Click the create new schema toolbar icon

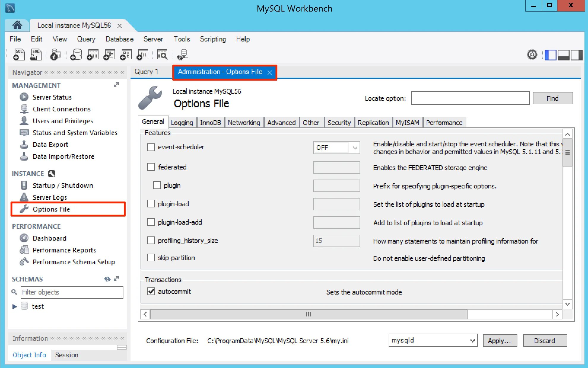tap(76, 55)
